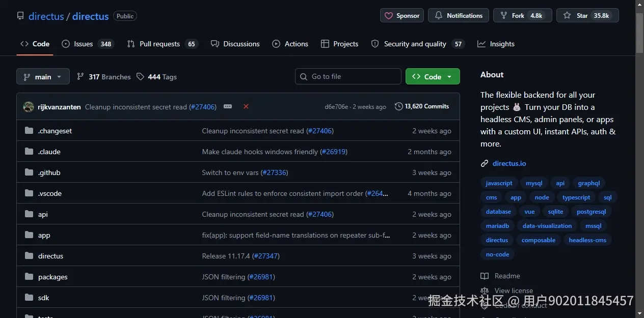Click the app folder icon

click(x=29, y=235)
